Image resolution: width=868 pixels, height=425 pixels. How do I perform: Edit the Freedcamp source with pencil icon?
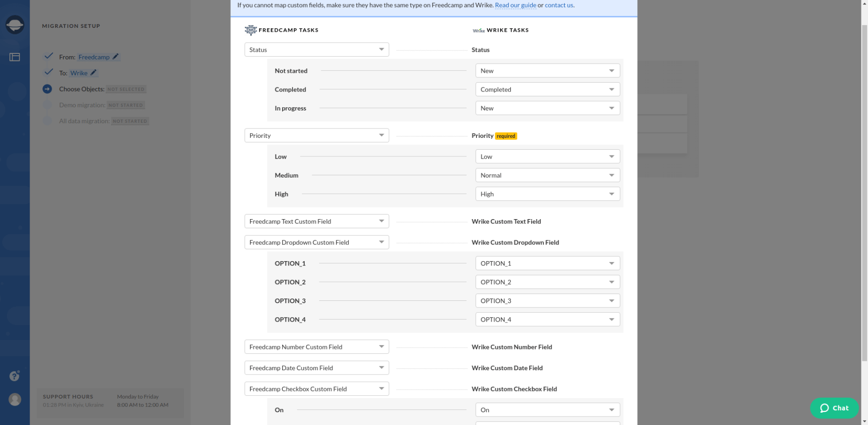[x=116, y=57]
